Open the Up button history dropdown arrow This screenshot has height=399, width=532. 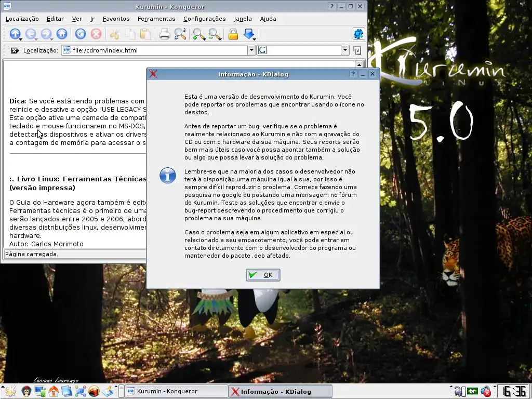click(21, 39)
